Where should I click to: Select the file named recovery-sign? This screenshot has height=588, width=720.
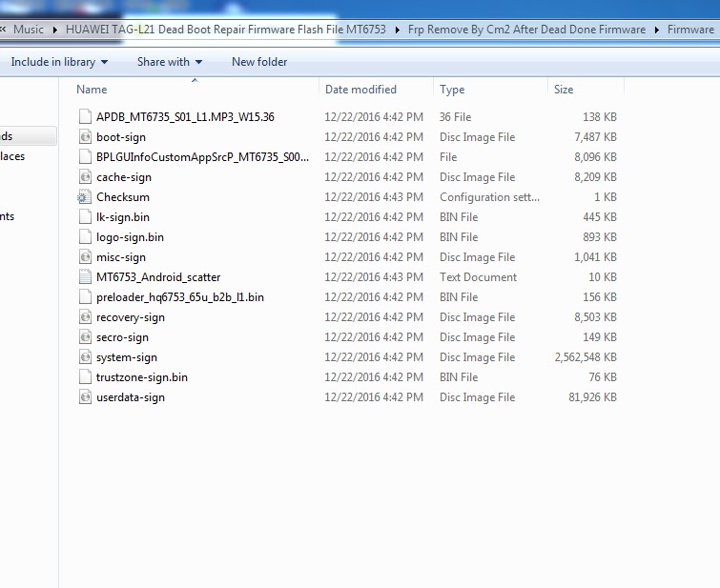point(131,317)
